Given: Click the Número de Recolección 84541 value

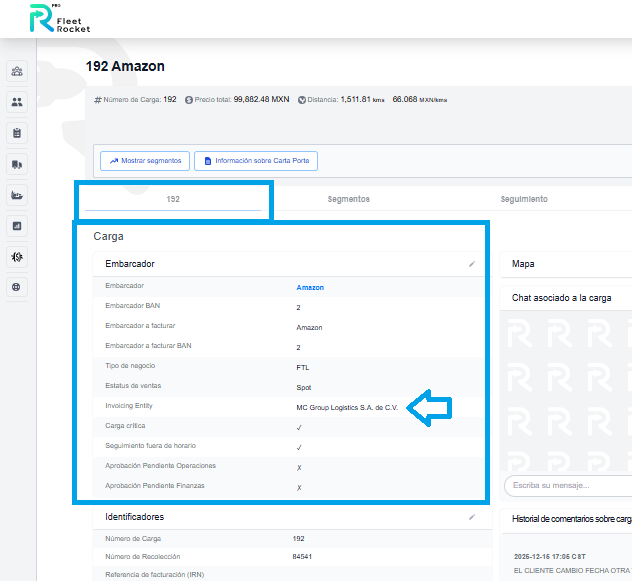Looking at the screenshot, I should [302, 557].
